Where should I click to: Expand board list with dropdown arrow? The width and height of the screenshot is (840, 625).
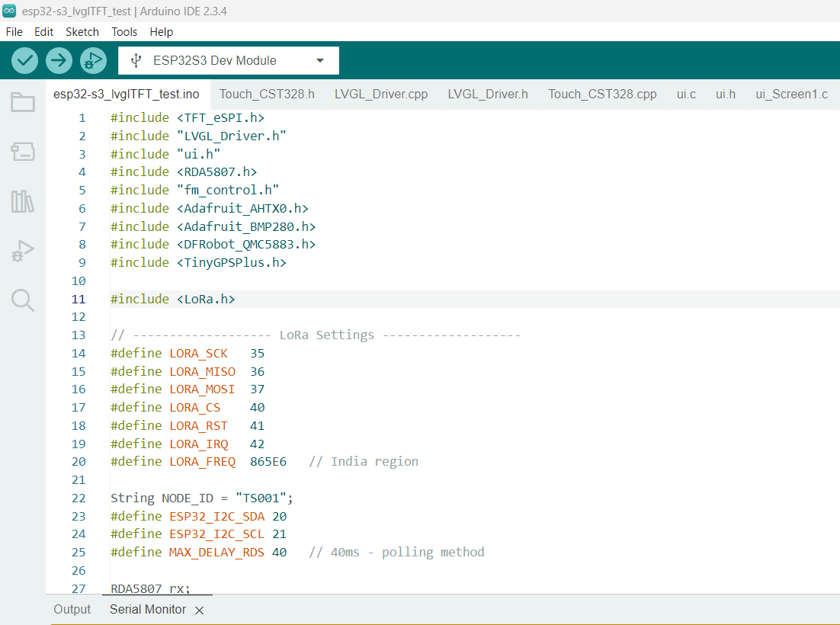(320, 60)
